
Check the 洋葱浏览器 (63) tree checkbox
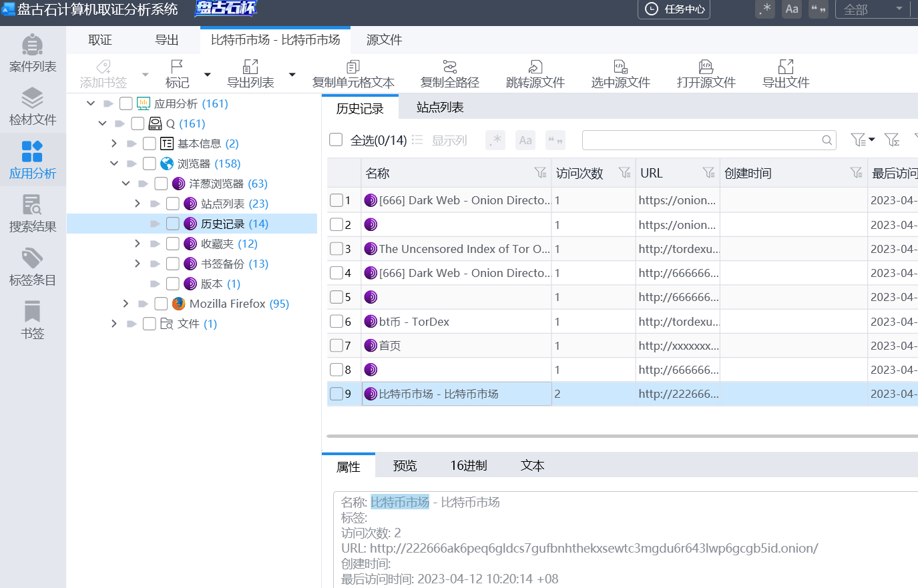161,184
